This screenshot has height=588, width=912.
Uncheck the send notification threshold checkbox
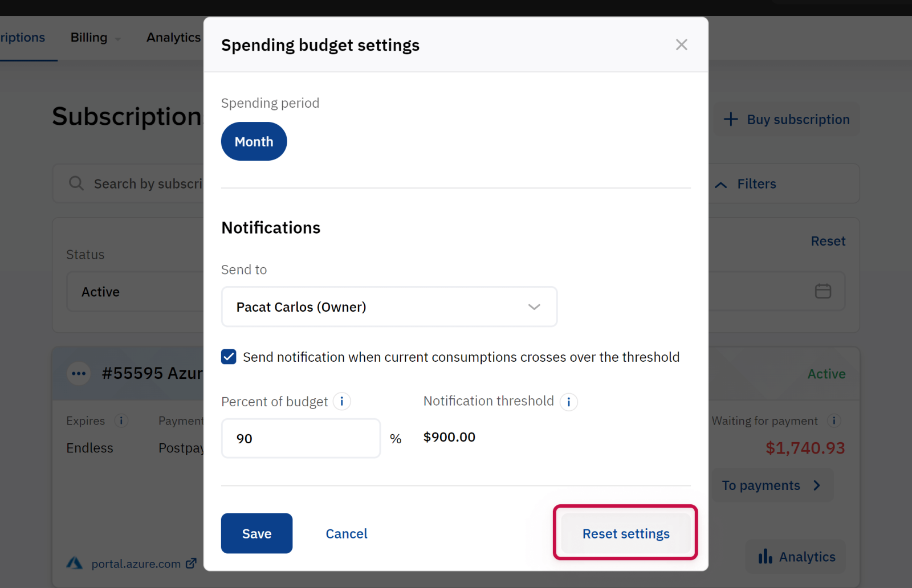(x=229, y=357)
